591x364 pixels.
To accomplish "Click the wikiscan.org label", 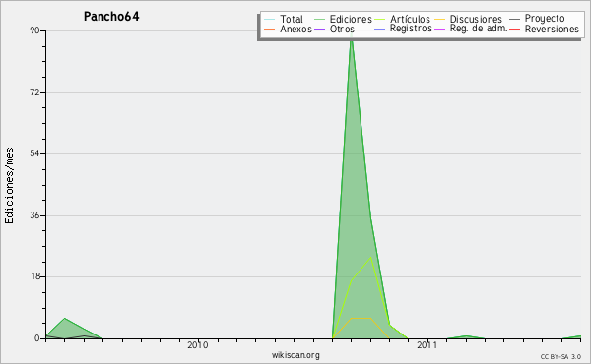I will (x=295, y=355).
